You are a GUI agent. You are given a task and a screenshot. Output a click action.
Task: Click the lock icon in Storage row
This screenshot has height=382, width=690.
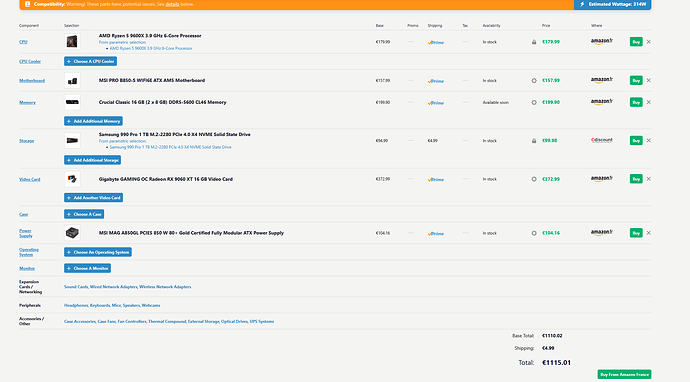coord(534,141)
